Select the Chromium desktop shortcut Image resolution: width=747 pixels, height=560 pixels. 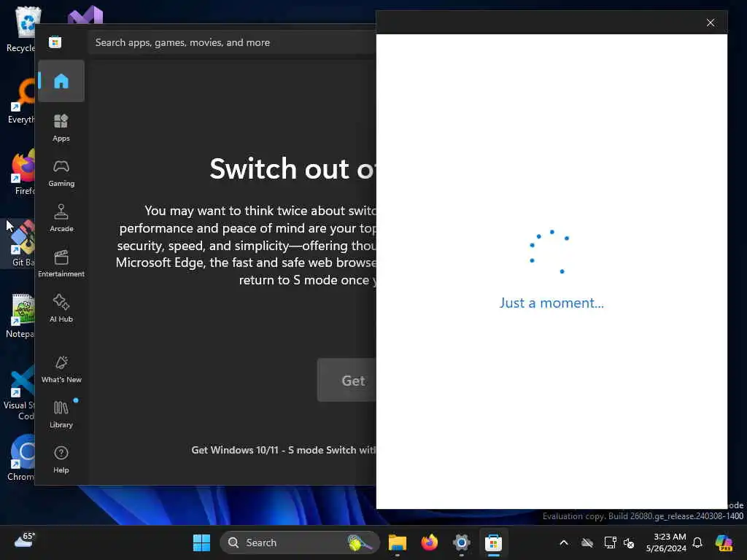coord(21,458)
